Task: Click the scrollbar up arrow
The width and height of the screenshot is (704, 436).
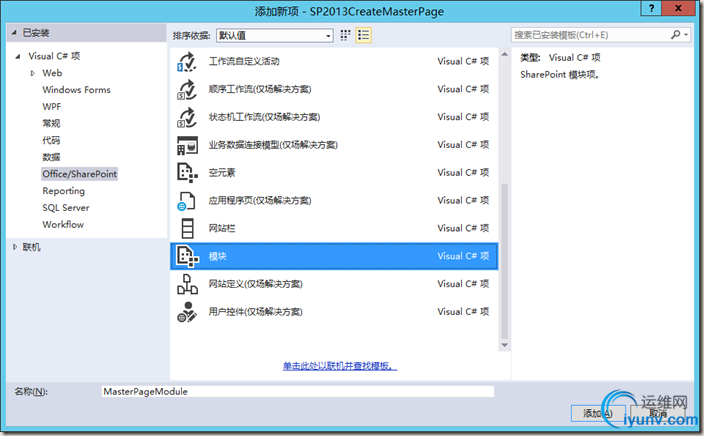Action: pyautogui.click(x=505, y=54)
